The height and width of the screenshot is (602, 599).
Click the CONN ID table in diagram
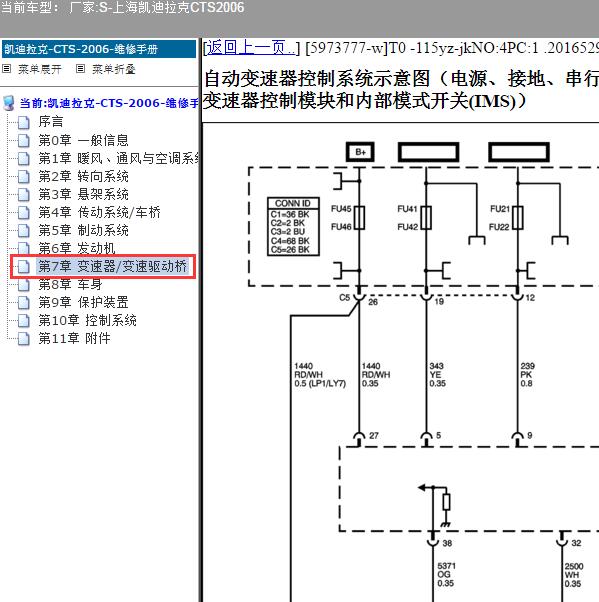294,227
